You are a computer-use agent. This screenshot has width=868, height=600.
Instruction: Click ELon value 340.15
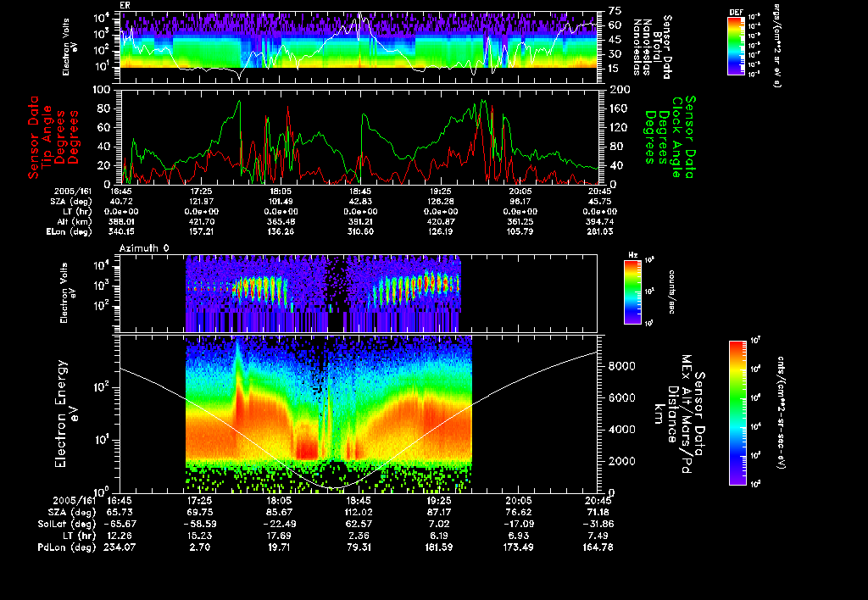(x=122, y=232)
